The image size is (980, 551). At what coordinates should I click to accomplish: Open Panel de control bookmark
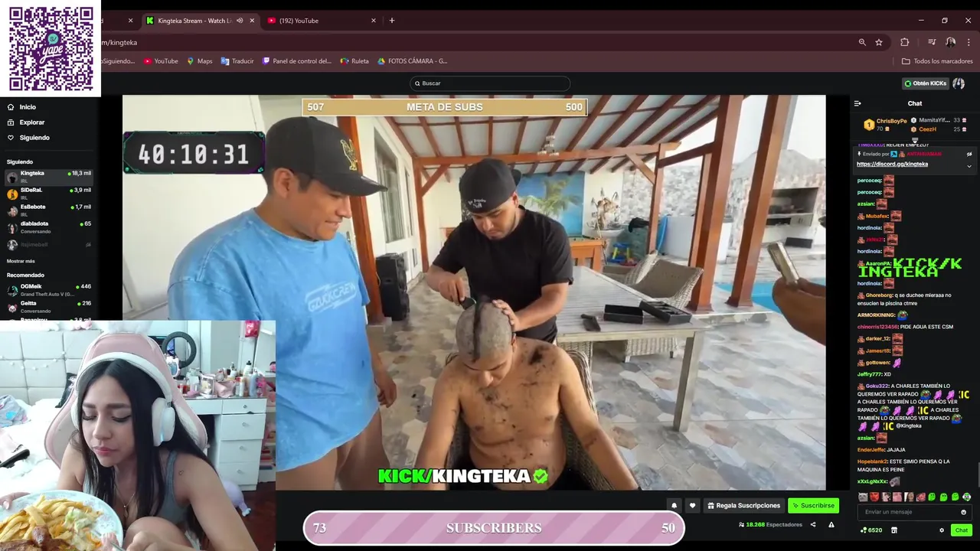(x=296, y=61)
